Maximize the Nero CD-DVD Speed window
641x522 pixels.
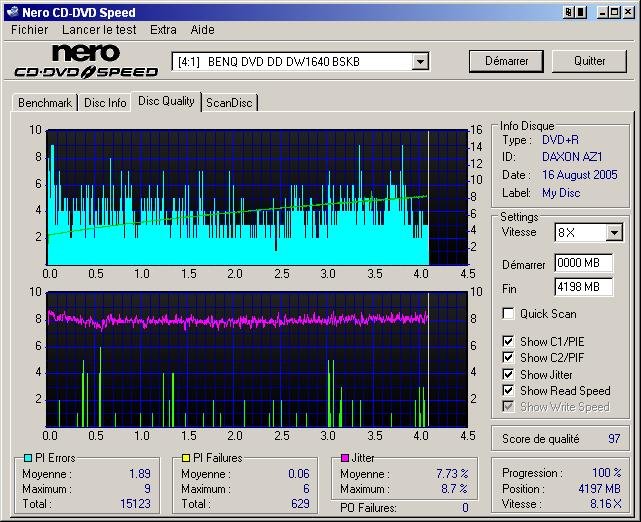[x=614, y=12]
